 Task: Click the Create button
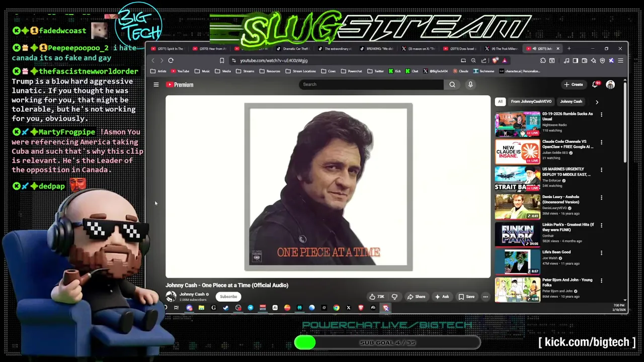pyautogui.click(x=574, y=84)
